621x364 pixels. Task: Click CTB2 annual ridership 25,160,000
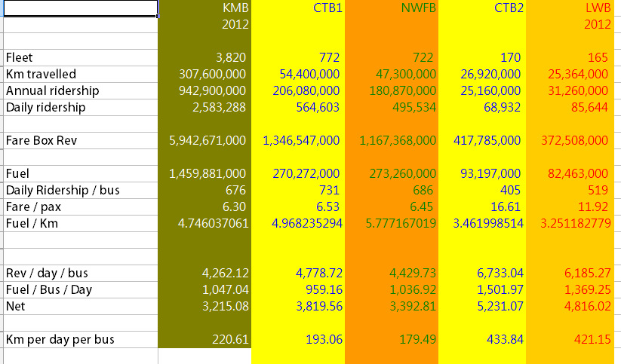(490, 91)
